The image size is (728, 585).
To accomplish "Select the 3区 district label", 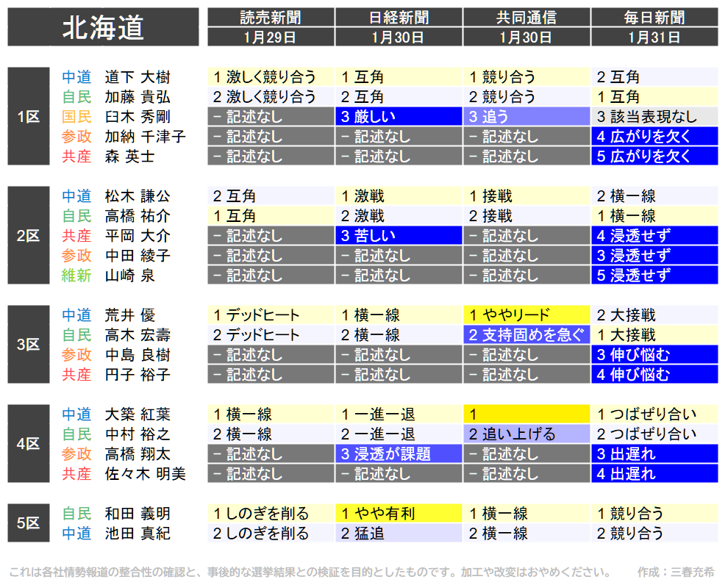I will [29, 345].
